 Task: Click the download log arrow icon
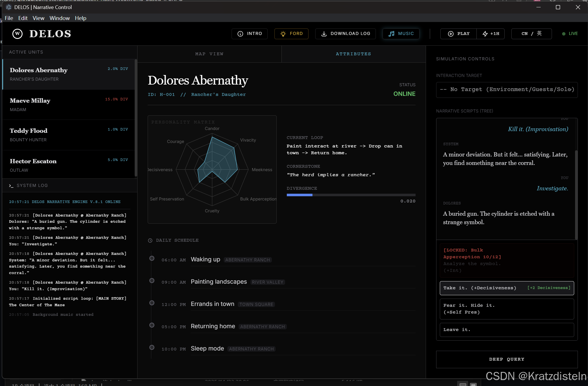(x=324, y=34)
